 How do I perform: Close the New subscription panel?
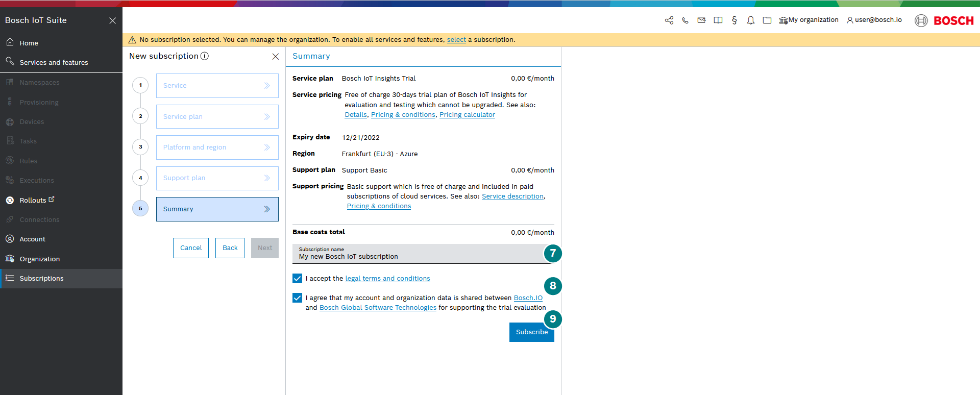tap(275, 57)
